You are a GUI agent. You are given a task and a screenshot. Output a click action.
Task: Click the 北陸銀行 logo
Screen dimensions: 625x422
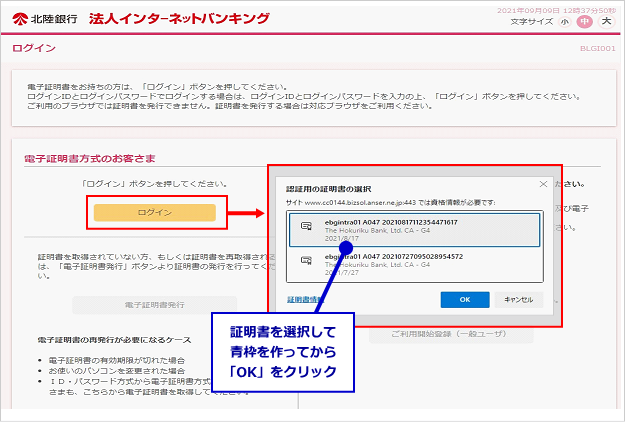[x=45, y=19]
